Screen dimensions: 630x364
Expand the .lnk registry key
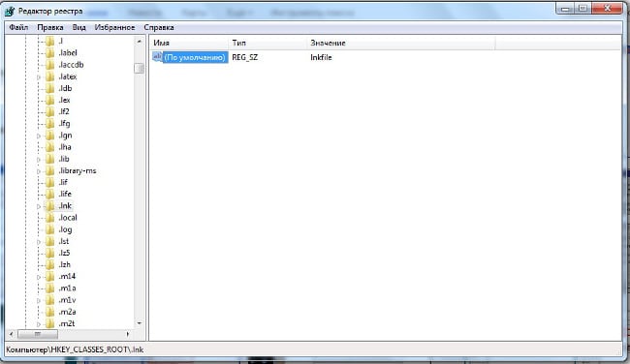click(x=39, y=206)
